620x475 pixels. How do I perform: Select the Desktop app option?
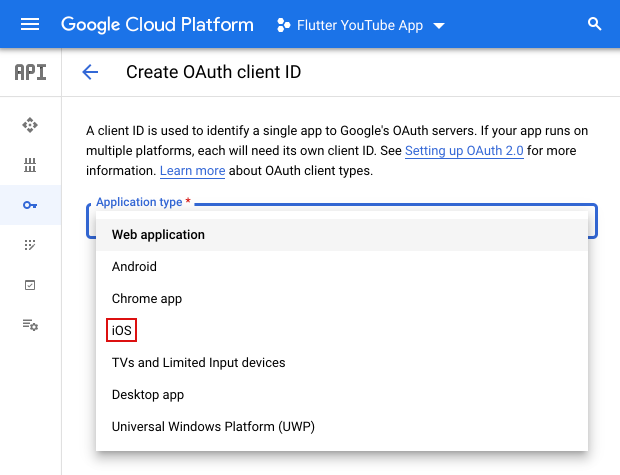(x=148, y=395)
